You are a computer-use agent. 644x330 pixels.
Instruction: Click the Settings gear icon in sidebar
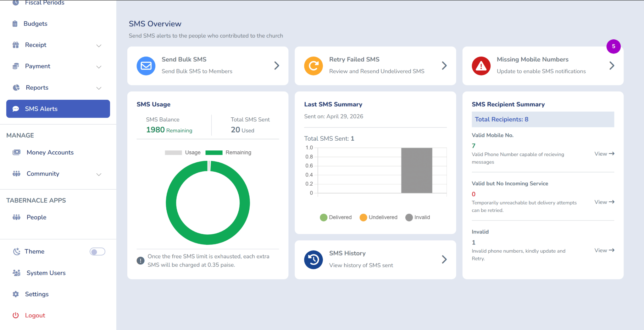click(16, 294)
